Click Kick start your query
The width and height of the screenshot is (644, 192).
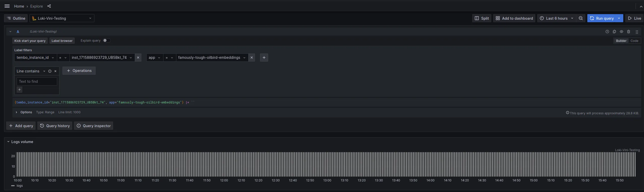tap(30, 41)
